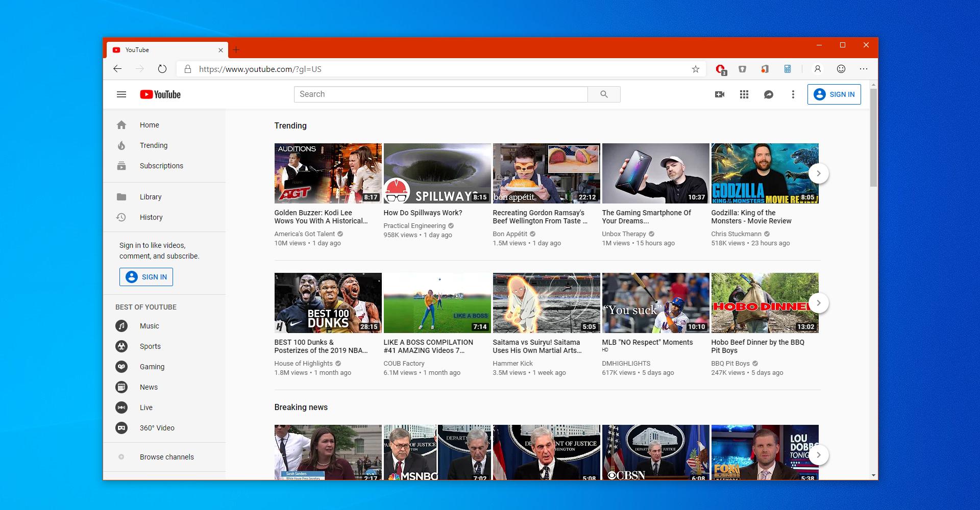Click the YouTube logo to go home

pos(160,94)
